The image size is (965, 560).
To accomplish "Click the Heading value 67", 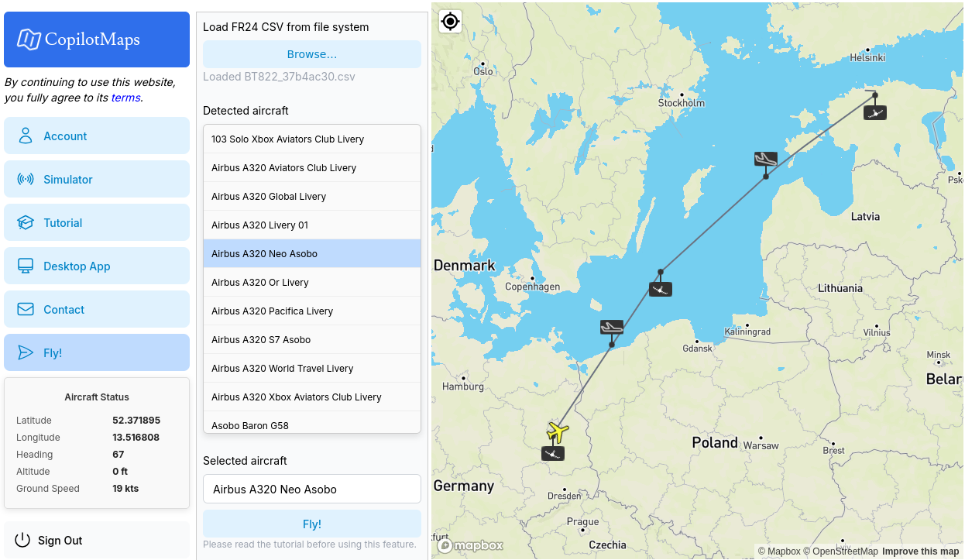I will pyautogui.click(x=118, y=455).
